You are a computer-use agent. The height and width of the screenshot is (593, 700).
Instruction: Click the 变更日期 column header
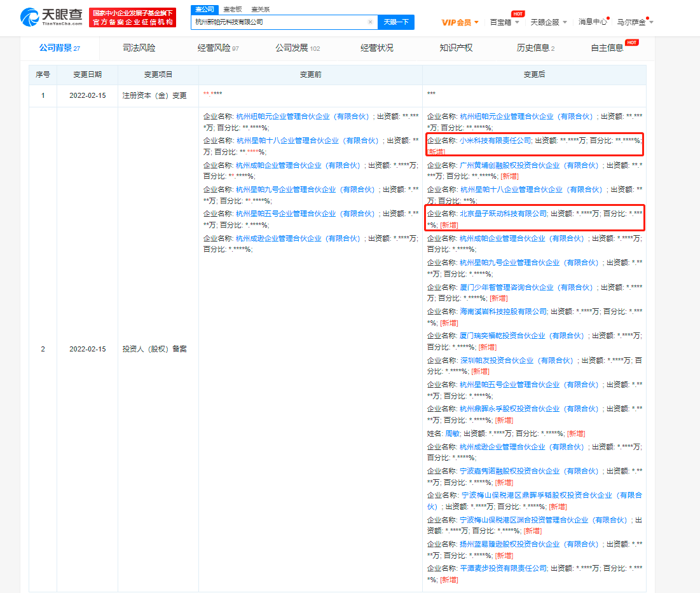(x=88, y=74)
